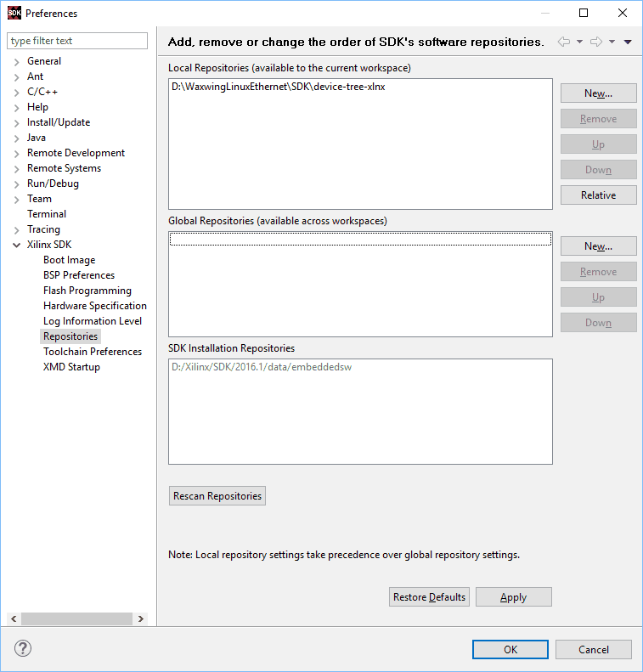Image resolution: width=643 pixels, height=672 pixels.
Task: Expand the C/C++ preferences node
Action: (x=16, y=92)
